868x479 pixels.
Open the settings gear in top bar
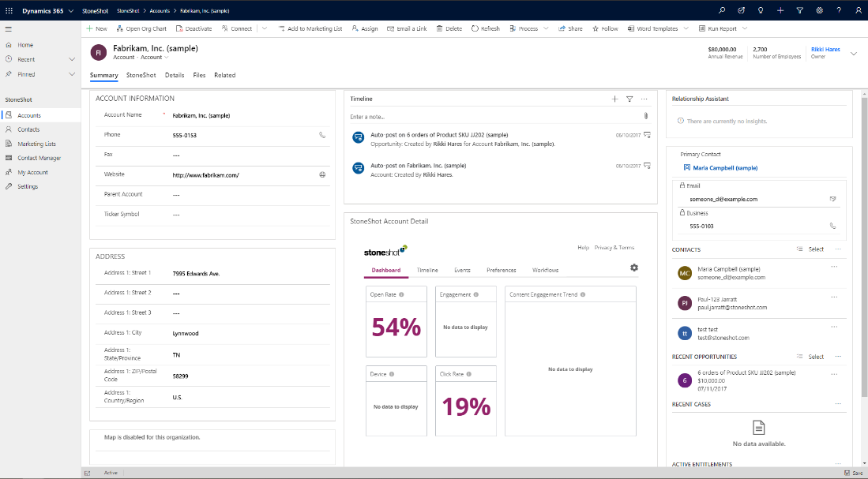(x=819, y=10)
